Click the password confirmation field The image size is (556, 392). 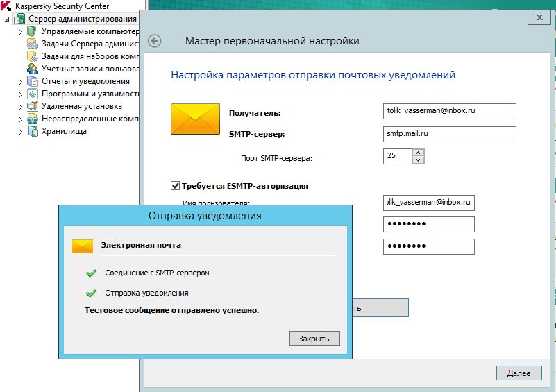pyautogui.click(x=429, y=246)
